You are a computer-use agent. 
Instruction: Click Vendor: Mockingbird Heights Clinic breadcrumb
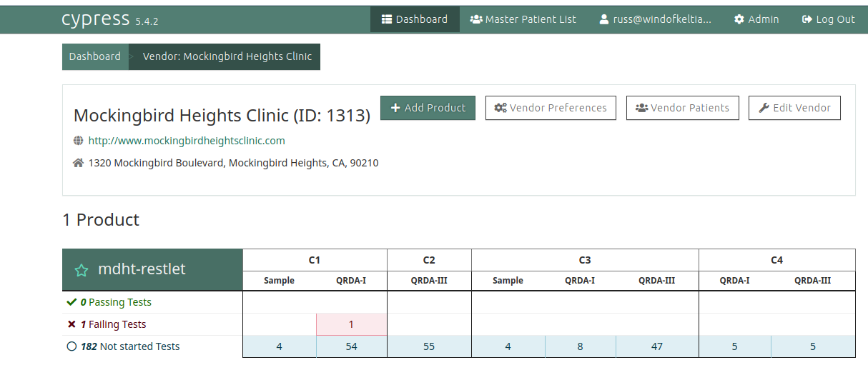(x=227, y=56)
